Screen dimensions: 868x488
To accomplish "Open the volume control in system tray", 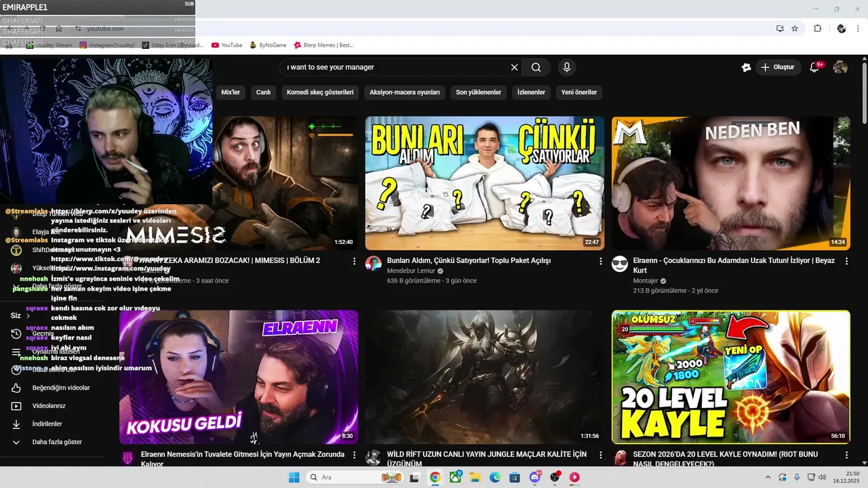I will click(822, 477).
